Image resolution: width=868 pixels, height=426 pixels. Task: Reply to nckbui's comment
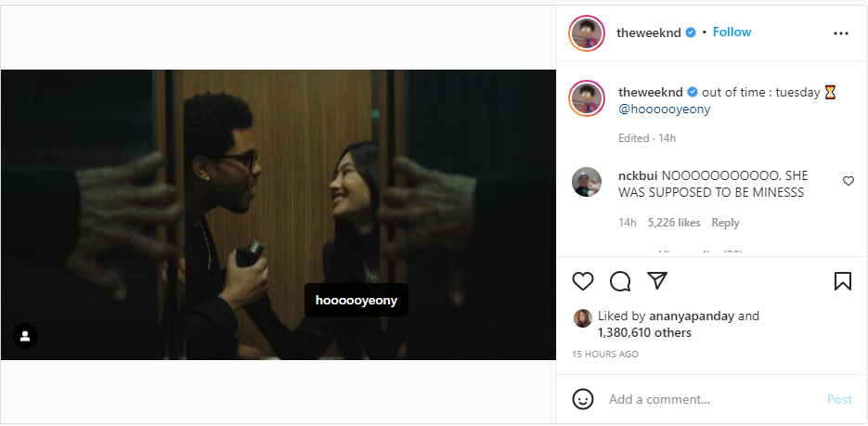tap(725, 223)
